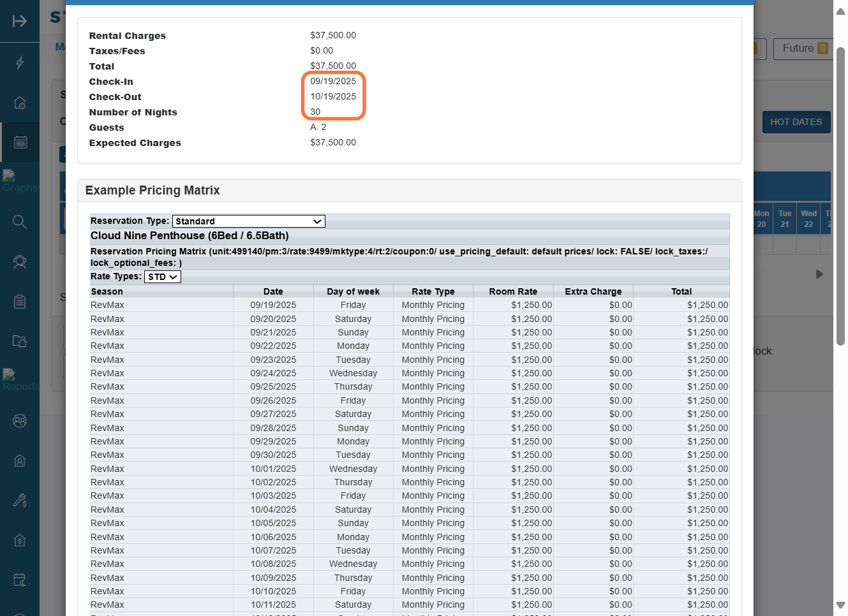
Task: Select the Wed 22 calendar column header
Action: click(x=808, y=219)
